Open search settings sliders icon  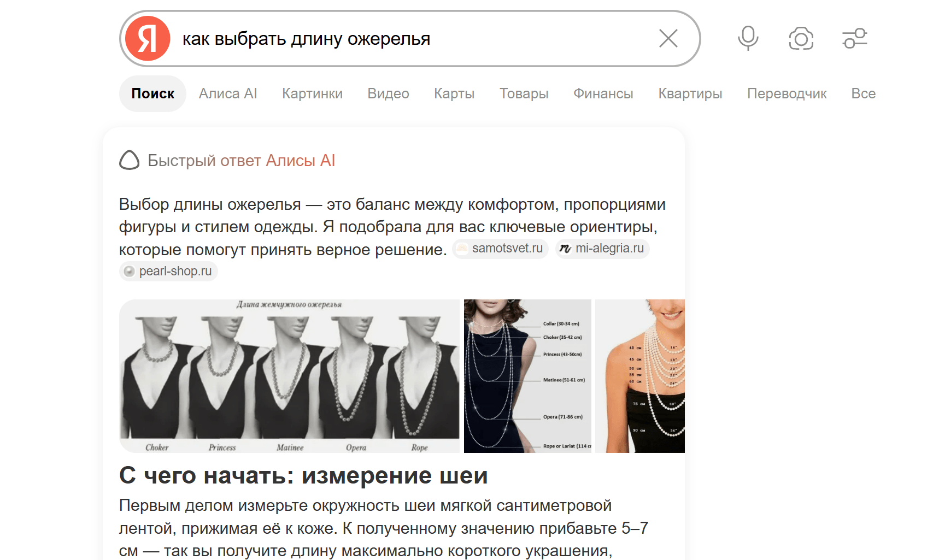855,38
